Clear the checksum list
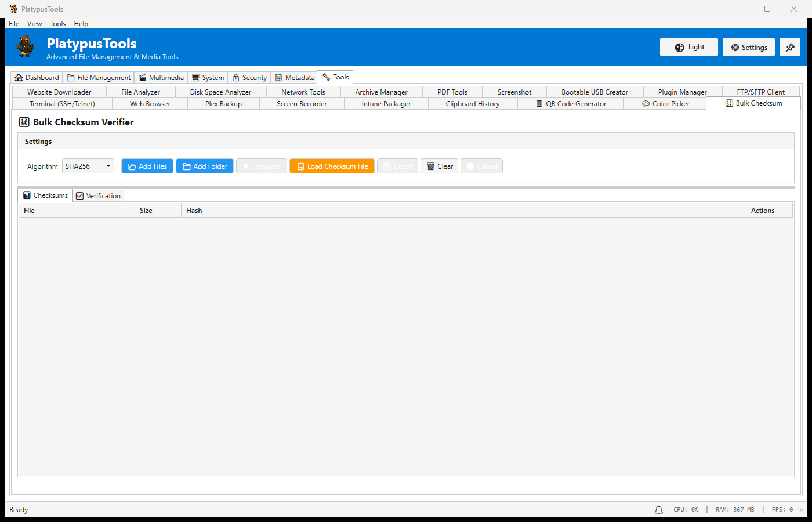Image resolution: width=812 pixels, height=522 pixels. (x=439, y=166)
